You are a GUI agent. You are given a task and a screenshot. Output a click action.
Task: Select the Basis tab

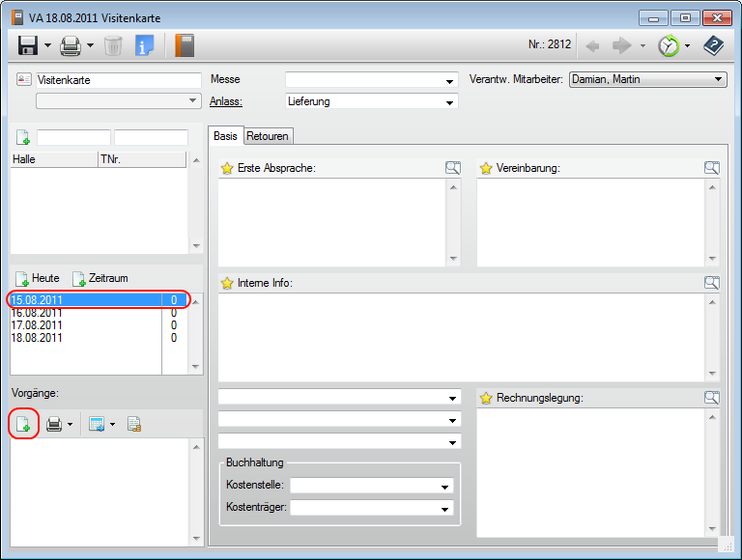click(225, 136)
